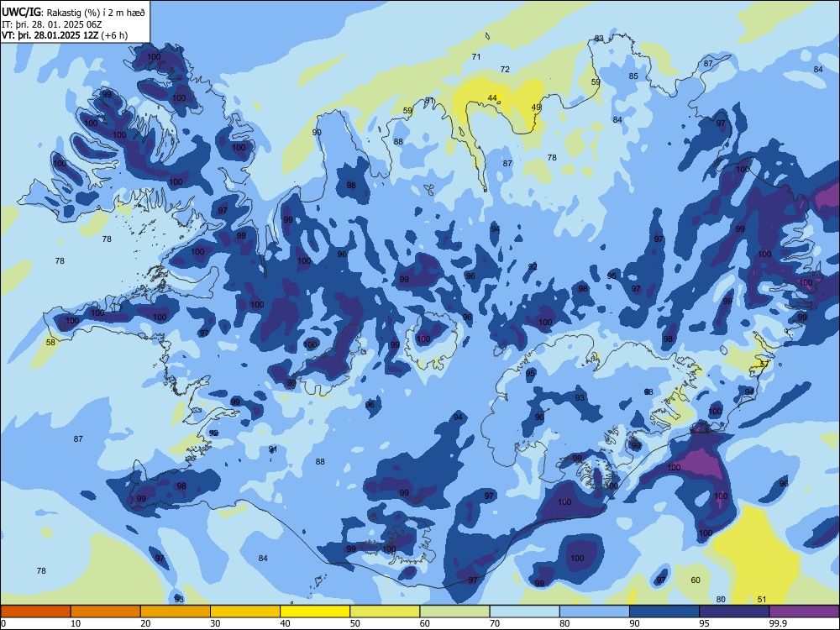Click the '60' humidity value on the map
The image size is (840, 630).
696,580
